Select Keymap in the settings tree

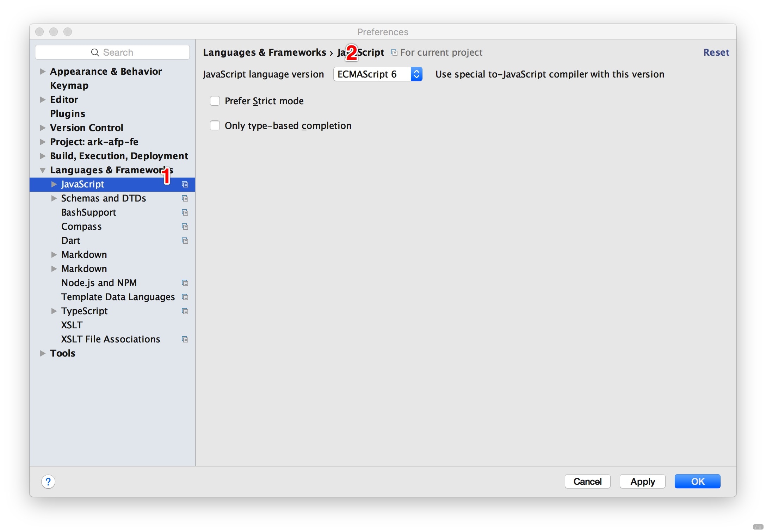[x=69, y=86]
